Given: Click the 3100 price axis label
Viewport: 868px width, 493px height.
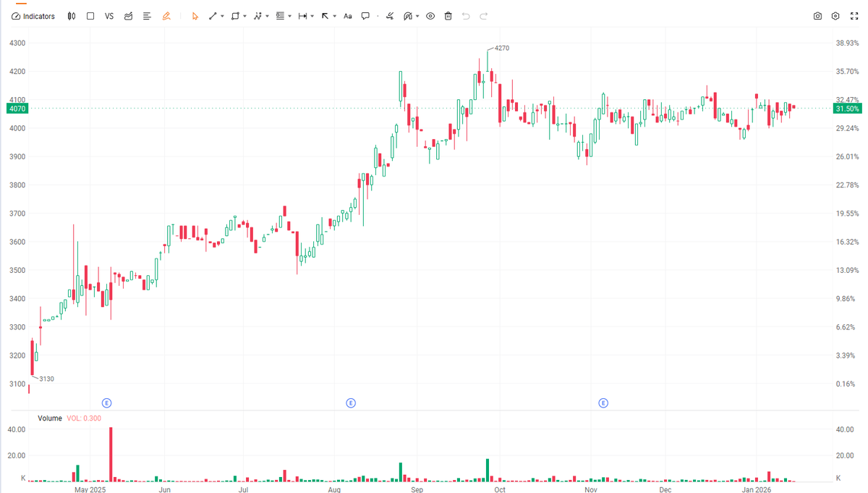Looking at the screenshot, I should pyautogui.click(x=17, y=384).
